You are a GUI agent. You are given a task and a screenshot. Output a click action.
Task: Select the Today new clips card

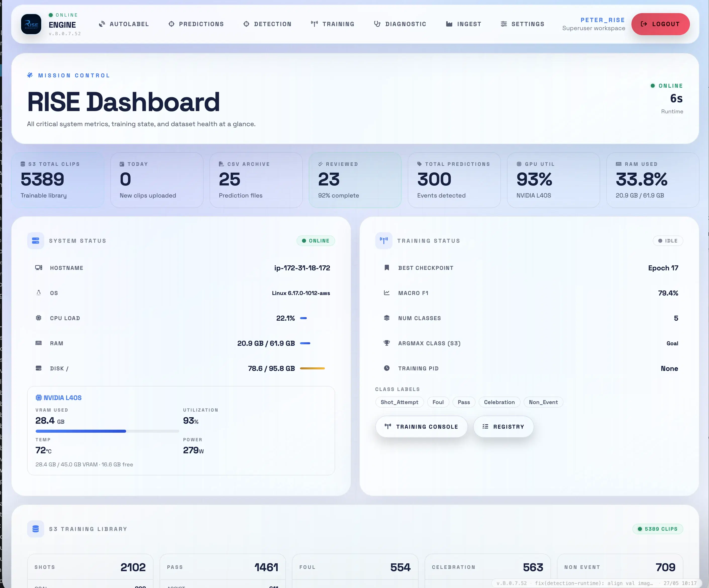coord(157,180)
